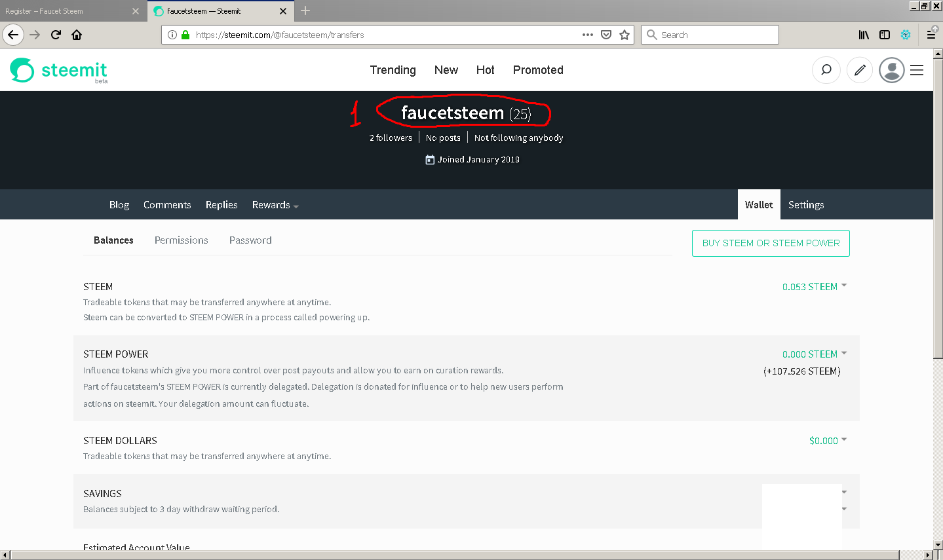This screenshot has height=560, width=943.
Task: Open Steemit search magnifier
Action: pyautogui.click(x=826, y=70)
